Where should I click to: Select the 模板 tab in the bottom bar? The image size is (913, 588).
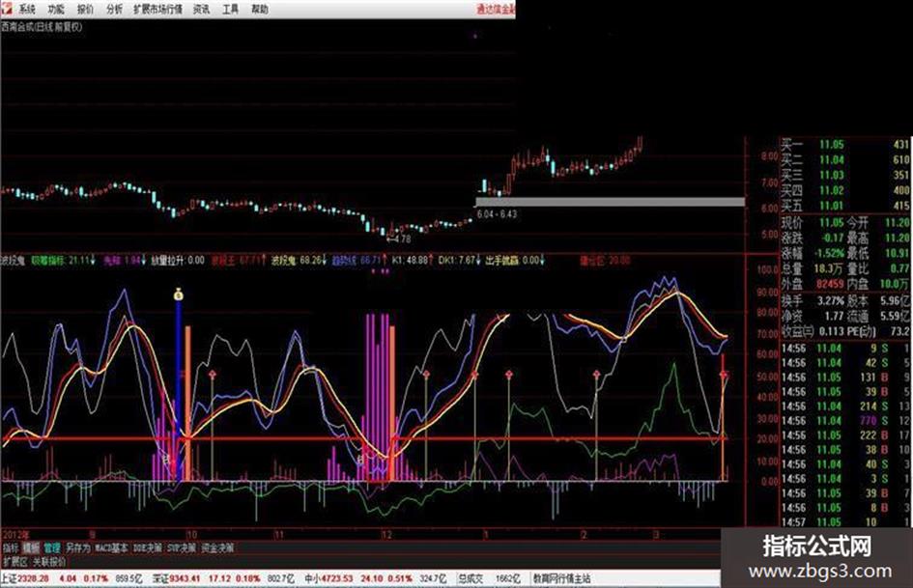click(x=31, y=547)
